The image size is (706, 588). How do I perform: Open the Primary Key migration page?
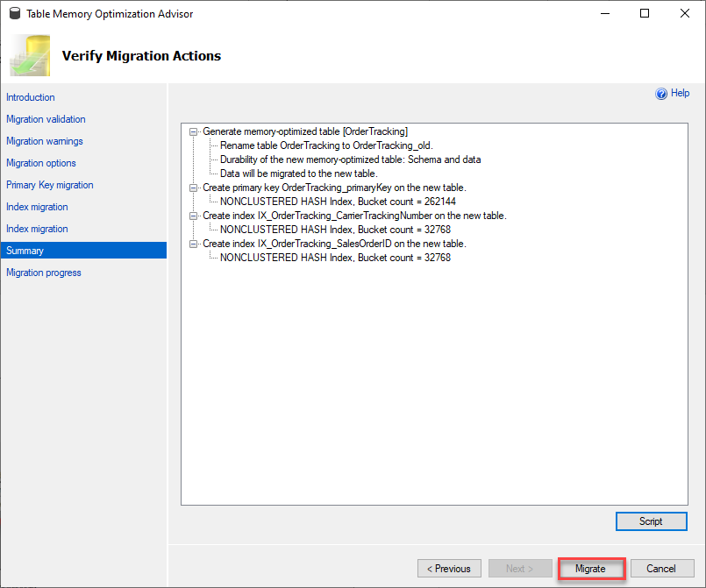click(50, 185)
